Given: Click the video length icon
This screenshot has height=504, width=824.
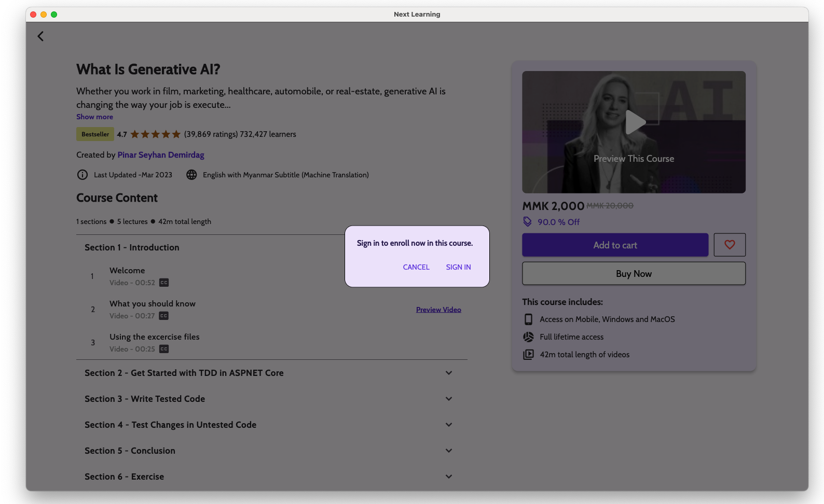Looking at the screenshot, I should 528,355.
